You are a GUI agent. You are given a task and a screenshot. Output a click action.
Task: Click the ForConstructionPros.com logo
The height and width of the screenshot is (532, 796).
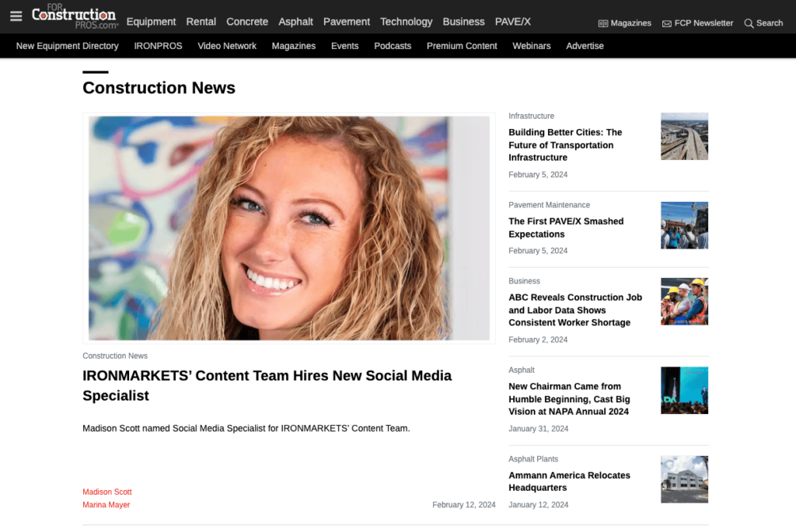75,16
